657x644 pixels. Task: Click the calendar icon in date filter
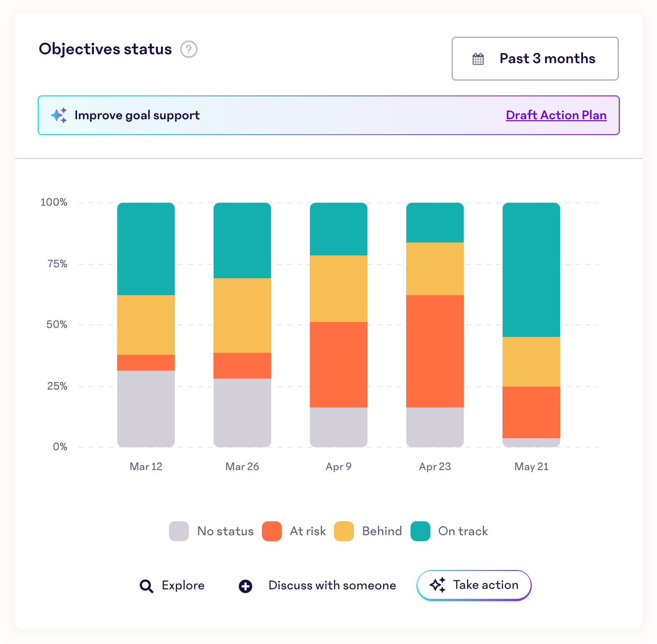coord(478,59)
